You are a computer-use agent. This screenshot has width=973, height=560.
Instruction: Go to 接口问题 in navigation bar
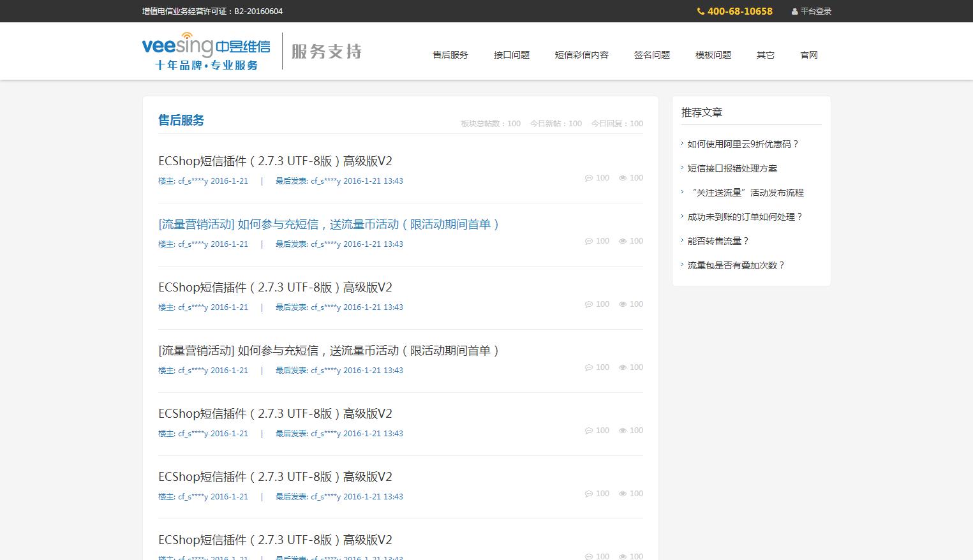point(511,55)
